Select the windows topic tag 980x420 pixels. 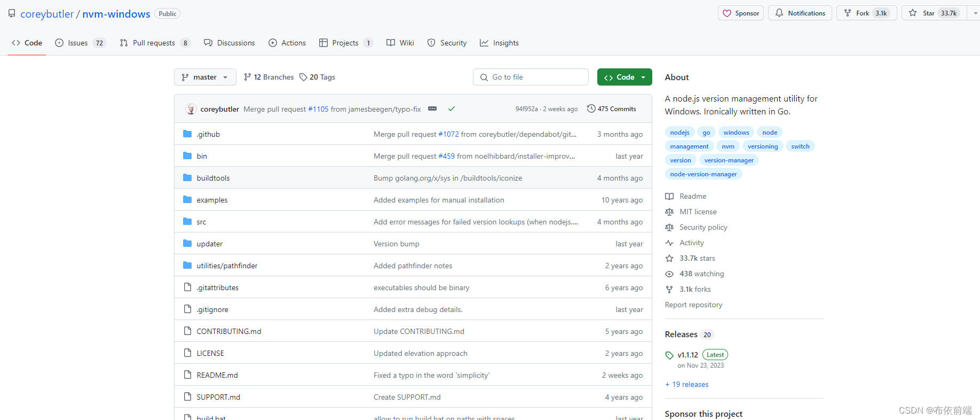tap(736, 133)
